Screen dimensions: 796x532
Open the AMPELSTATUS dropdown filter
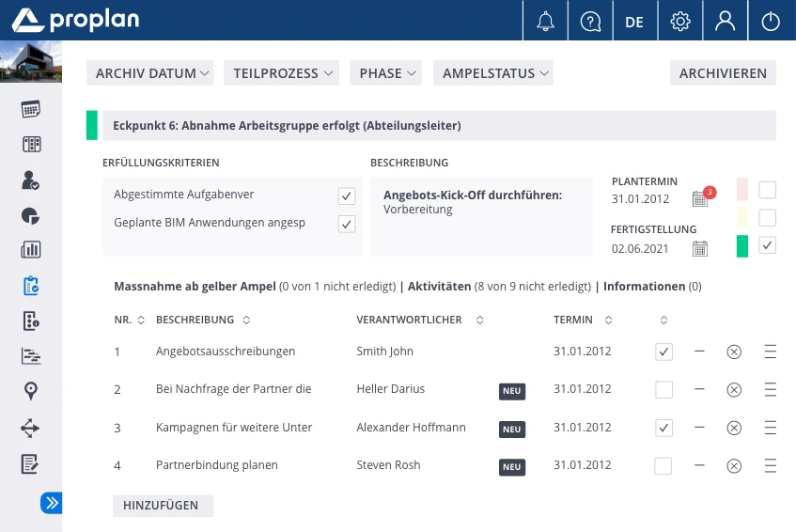(492, 73)
